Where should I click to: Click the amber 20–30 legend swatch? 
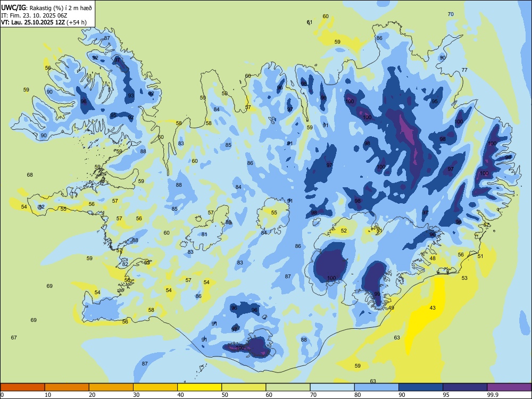(111, 387)
